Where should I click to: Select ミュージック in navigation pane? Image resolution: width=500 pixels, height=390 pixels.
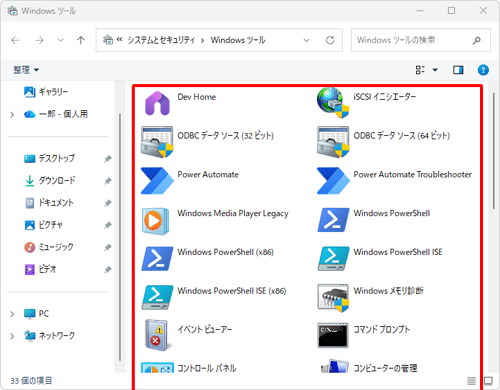[49, 247]
